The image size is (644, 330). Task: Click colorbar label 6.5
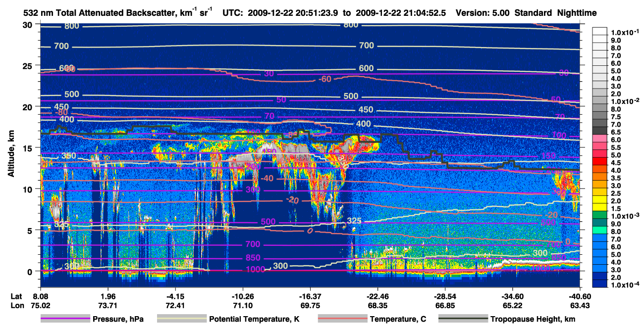(616, 132)
